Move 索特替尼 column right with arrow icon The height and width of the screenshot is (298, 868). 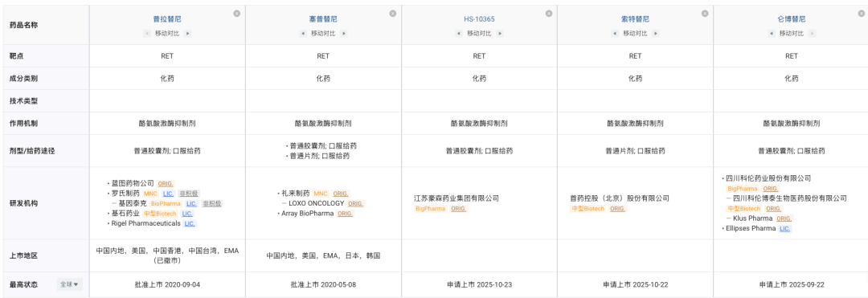point(656,33)
